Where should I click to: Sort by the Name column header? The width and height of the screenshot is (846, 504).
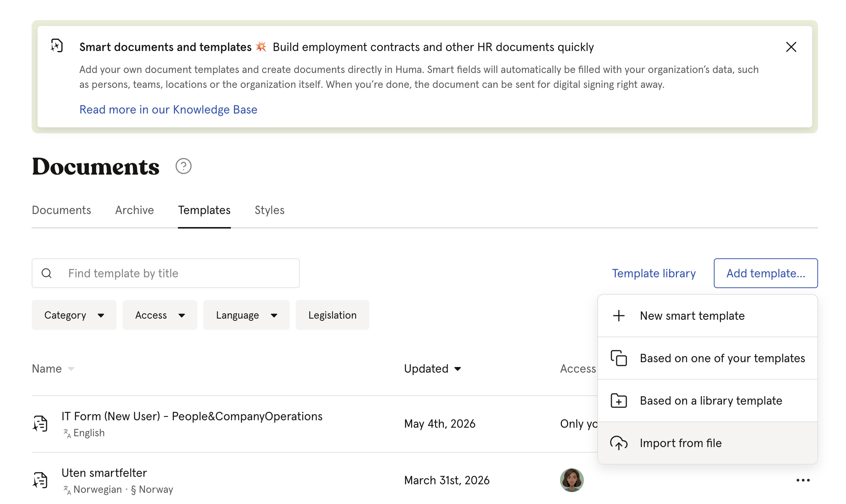53,369
